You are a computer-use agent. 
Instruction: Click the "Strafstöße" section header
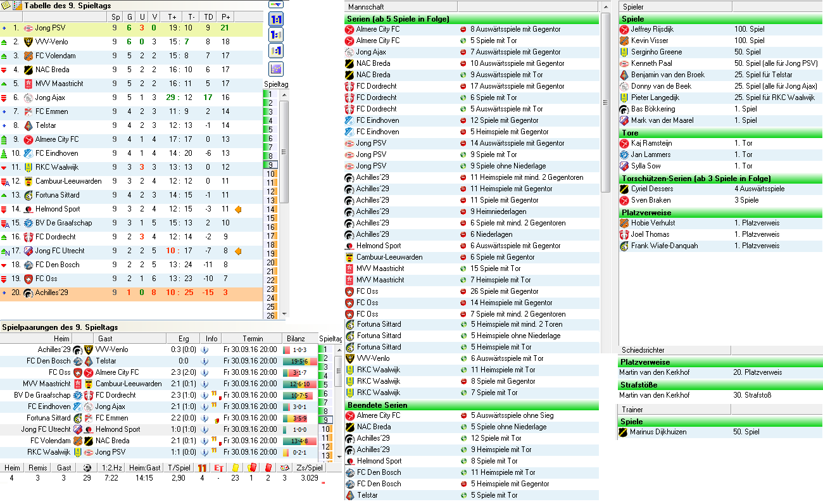point(720,385)
